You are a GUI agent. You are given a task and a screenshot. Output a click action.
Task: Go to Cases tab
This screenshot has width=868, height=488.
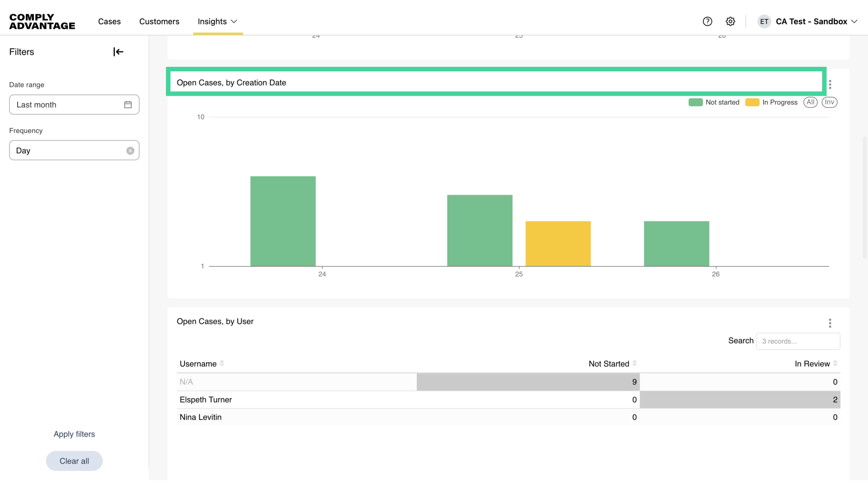109,21
